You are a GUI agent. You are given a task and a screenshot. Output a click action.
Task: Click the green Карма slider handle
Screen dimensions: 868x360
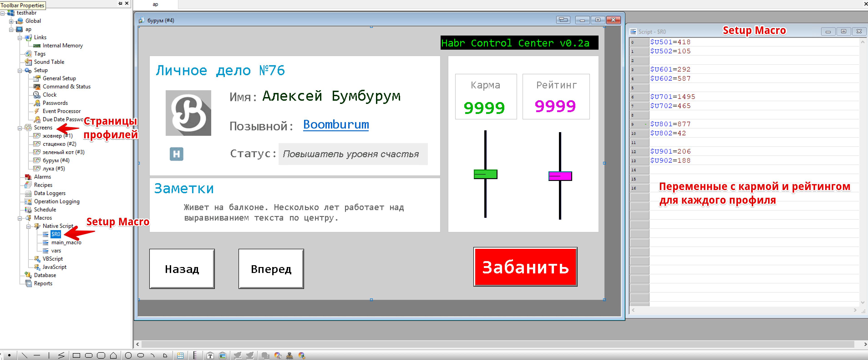click(x=485, y=174)
